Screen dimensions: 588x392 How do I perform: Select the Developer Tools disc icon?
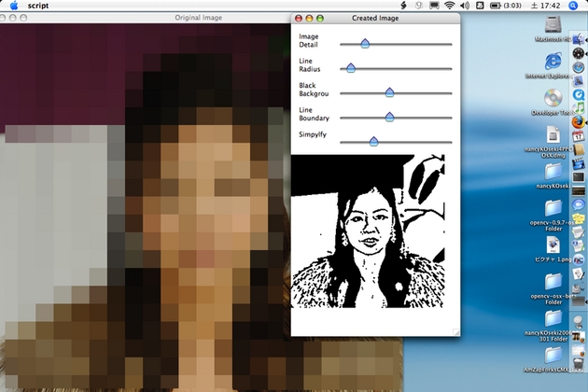[x=553, y=98]
